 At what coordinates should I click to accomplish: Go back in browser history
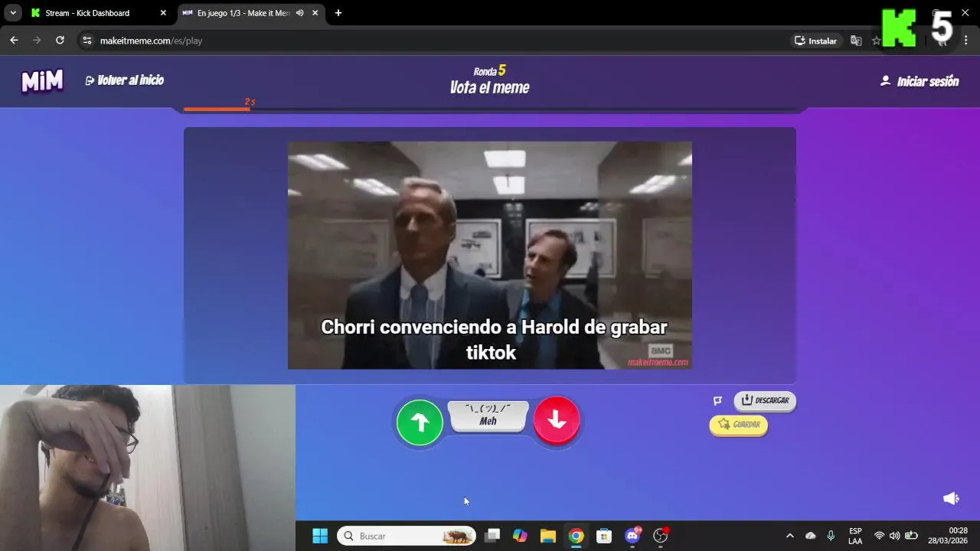coord(14,41)
